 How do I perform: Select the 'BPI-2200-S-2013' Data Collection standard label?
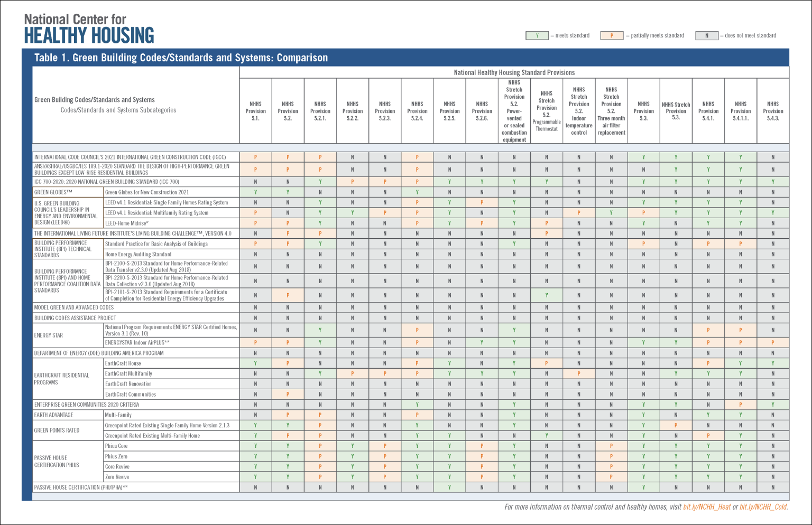click(167, 281)
